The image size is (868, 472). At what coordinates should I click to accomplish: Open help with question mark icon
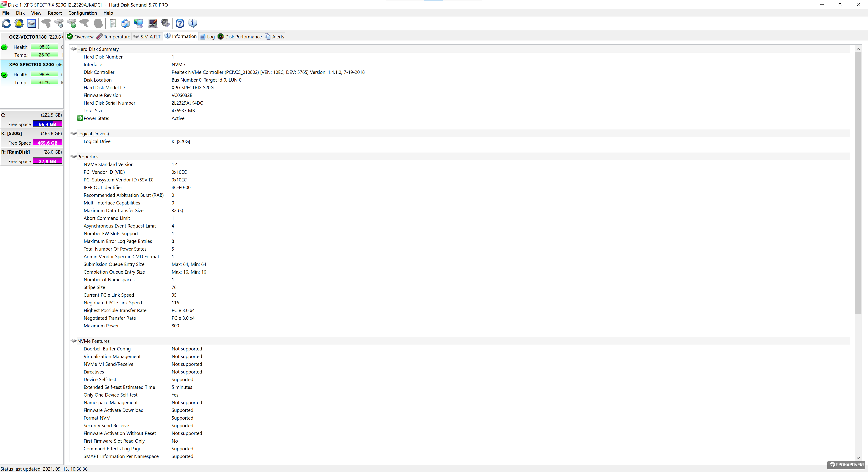pyautogui.click(x=180, y=23)
